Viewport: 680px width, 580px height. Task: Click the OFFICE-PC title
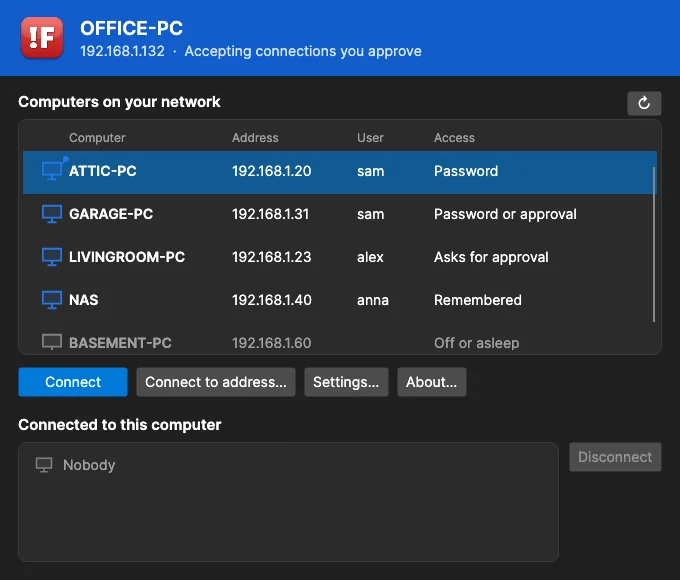(131, 28)
